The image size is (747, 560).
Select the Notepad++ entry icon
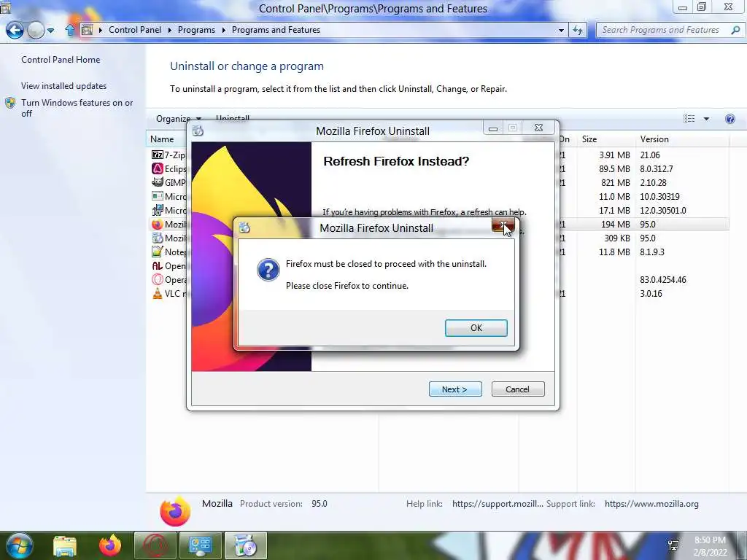point(158,252)
